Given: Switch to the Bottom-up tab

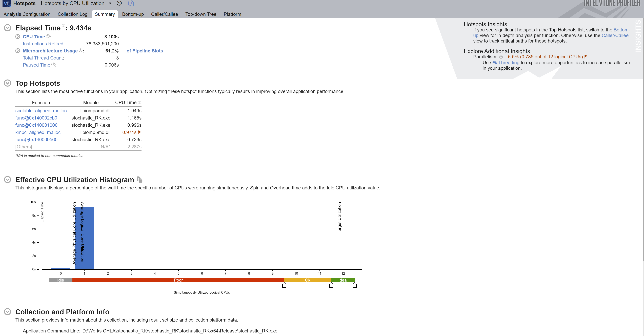Looking at the screenshot, I should [133, 14].
